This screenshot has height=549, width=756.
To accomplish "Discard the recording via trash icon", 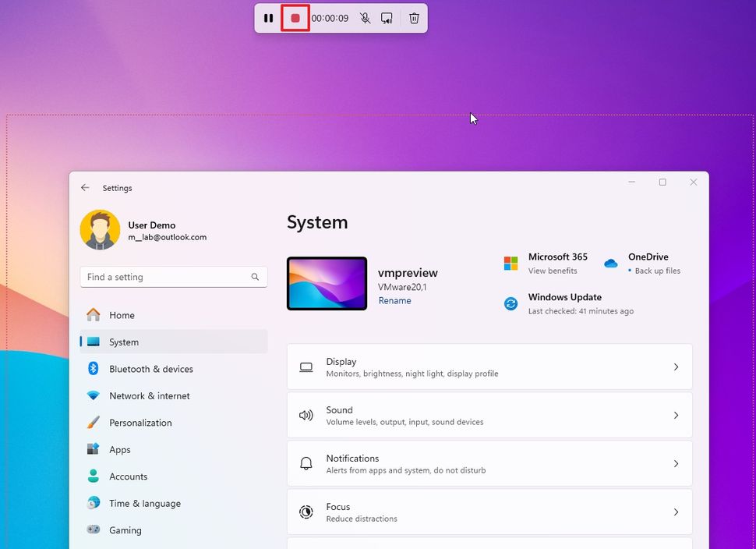I will point(414,17).
